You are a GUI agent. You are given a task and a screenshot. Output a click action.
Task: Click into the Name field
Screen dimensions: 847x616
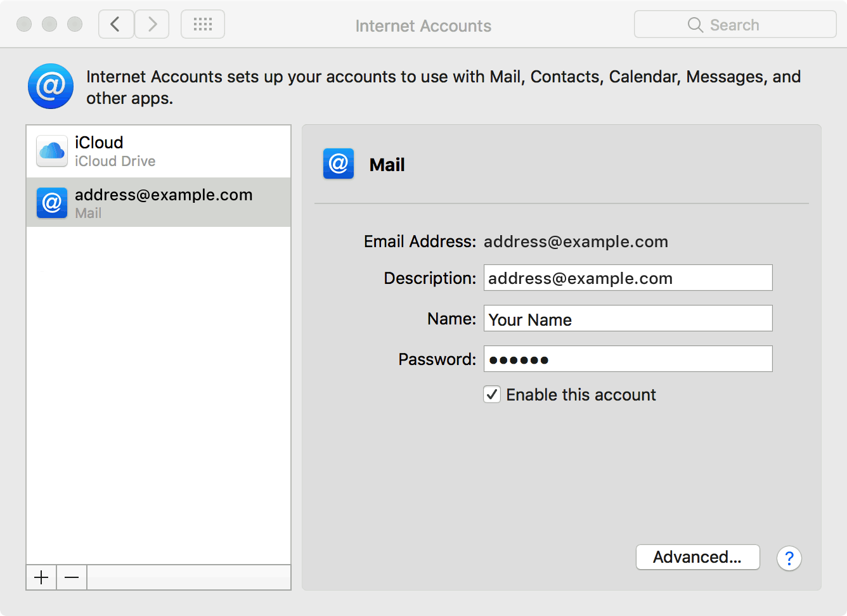click(628, 318)
